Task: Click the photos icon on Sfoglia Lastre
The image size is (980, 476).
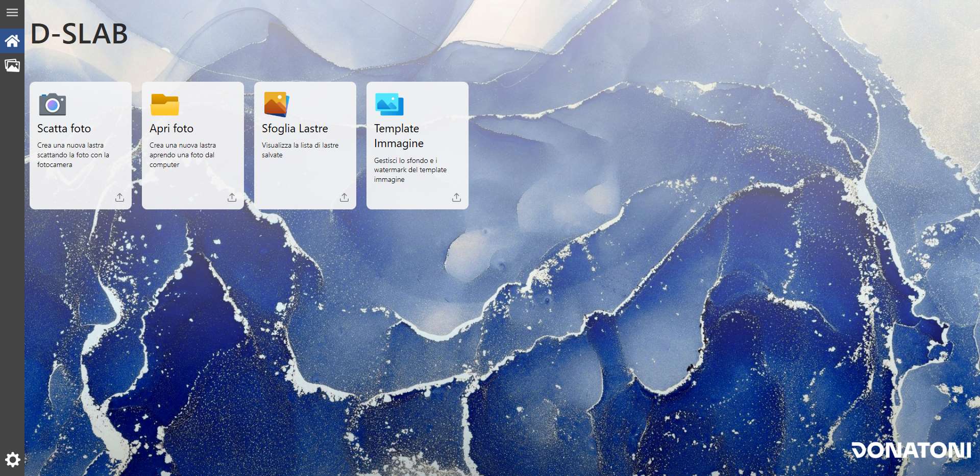Action: click(x=277, y=104)
